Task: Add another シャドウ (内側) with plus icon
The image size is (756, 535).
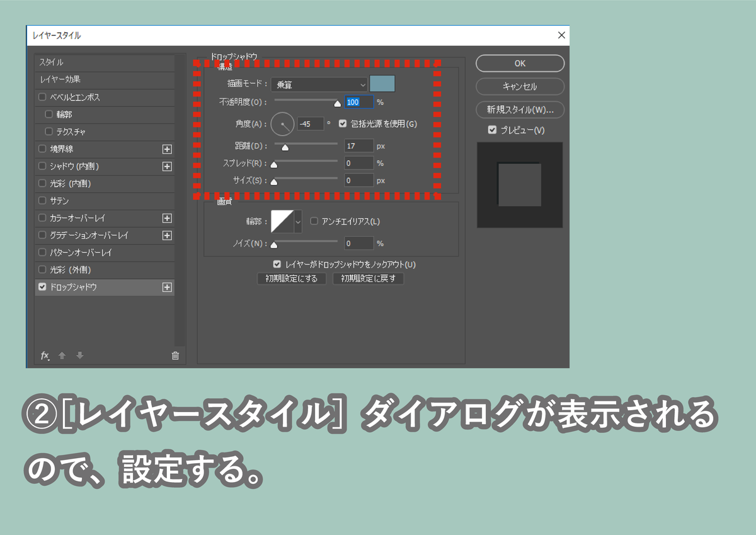Action: [167, 166]
